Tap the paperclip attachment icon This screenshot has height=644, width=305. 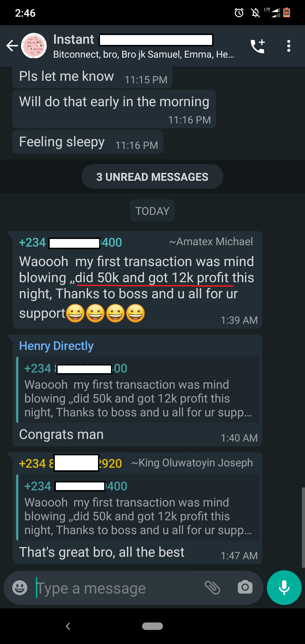tap(212, 588)
